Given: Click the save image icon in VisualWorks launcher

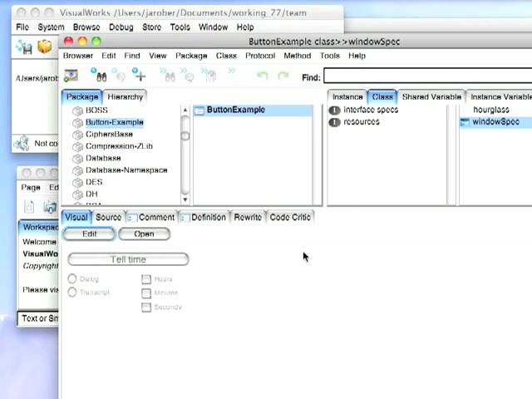Looking at the screenshot, I should (24, 47).
